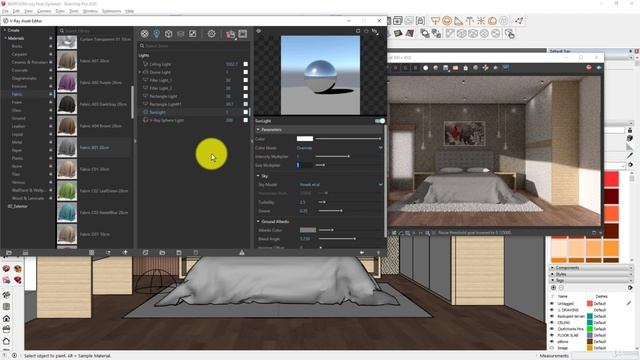Select the Metal material category

pyautogui.click(x=17, y=142)
